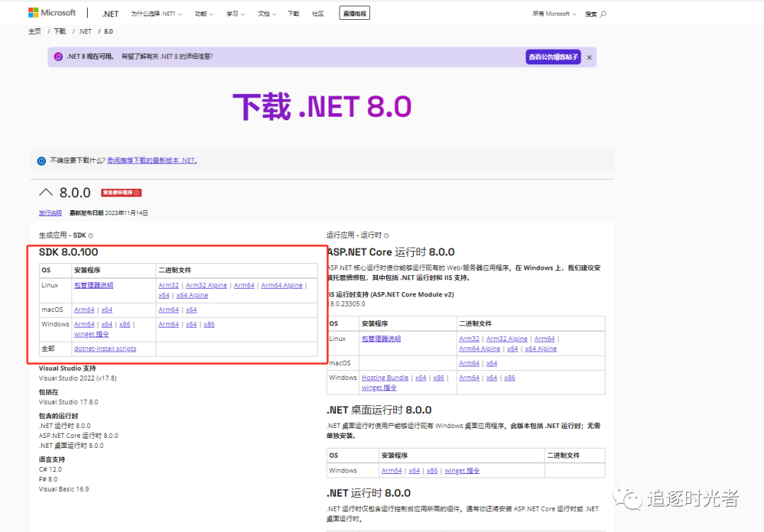
Task: Download desktop runtime Windows x64 installer
Action: click(414, 470)
